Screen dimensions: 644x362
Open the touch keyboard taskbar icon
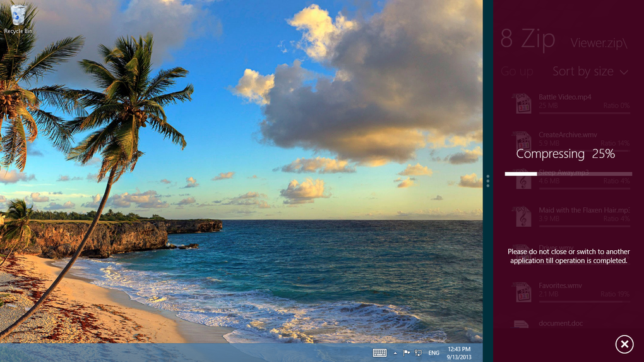tap(379, 353)
